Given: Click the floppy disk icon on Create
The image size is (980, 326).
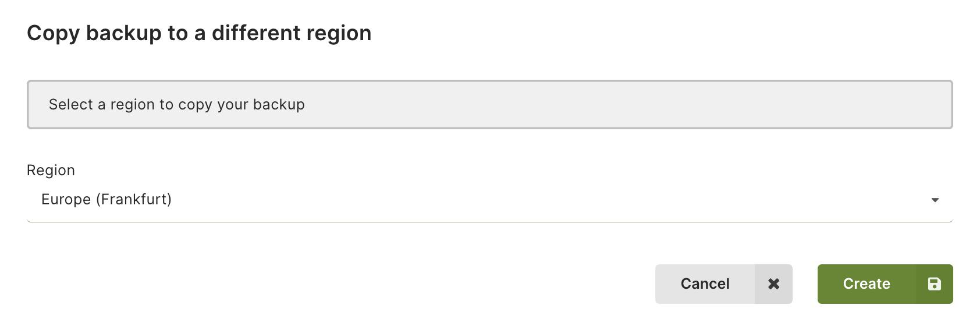Looking at the screenshot, I should [934, 284].
